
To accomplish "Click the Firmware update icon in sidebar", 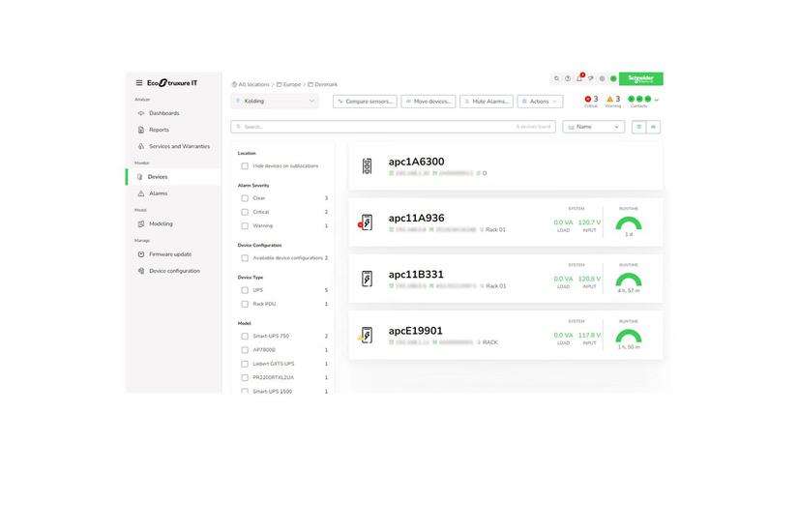I will (x=141, y=254).
